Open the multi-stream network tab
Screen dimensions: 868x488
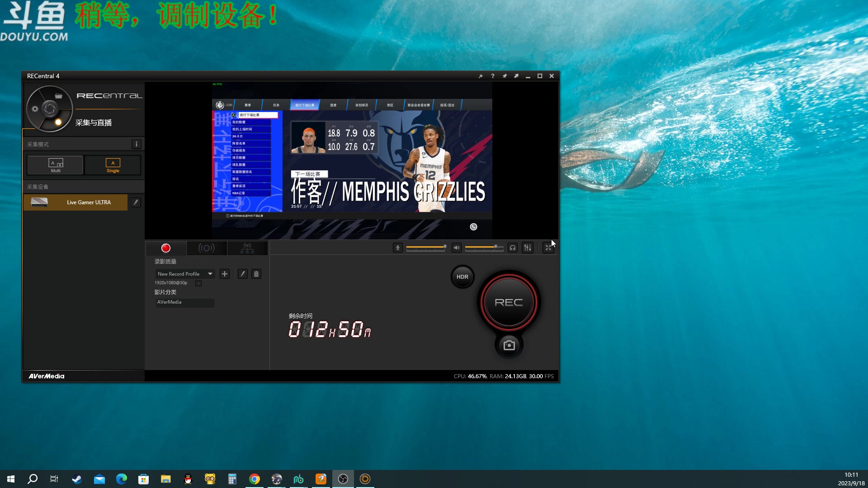247,248
